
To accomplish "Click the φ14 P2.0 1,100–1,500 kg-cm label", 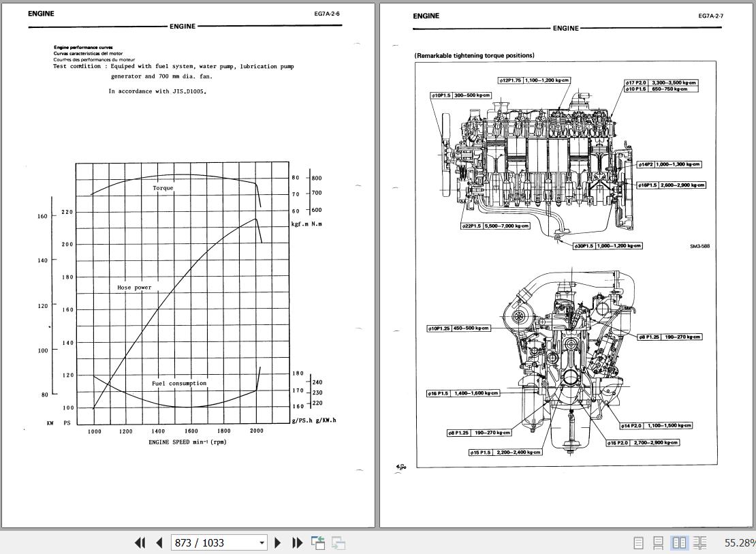I will click(656, 426).
